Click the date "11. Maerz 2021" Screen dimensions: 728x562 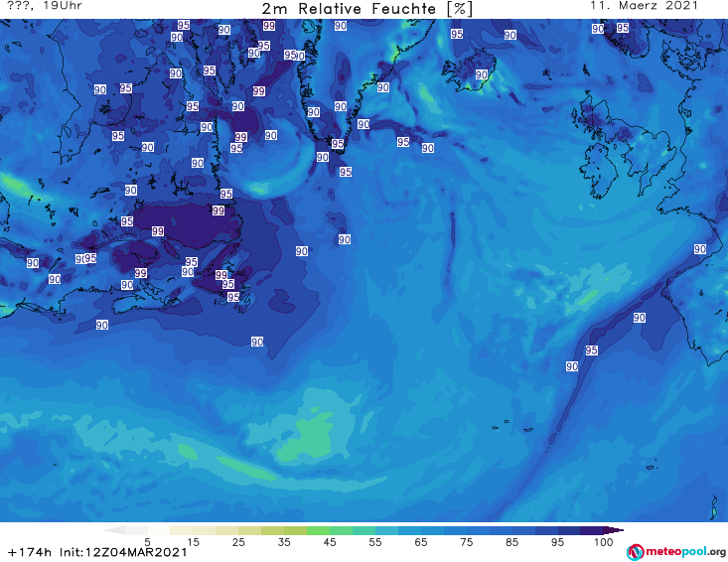click(644, 6)
